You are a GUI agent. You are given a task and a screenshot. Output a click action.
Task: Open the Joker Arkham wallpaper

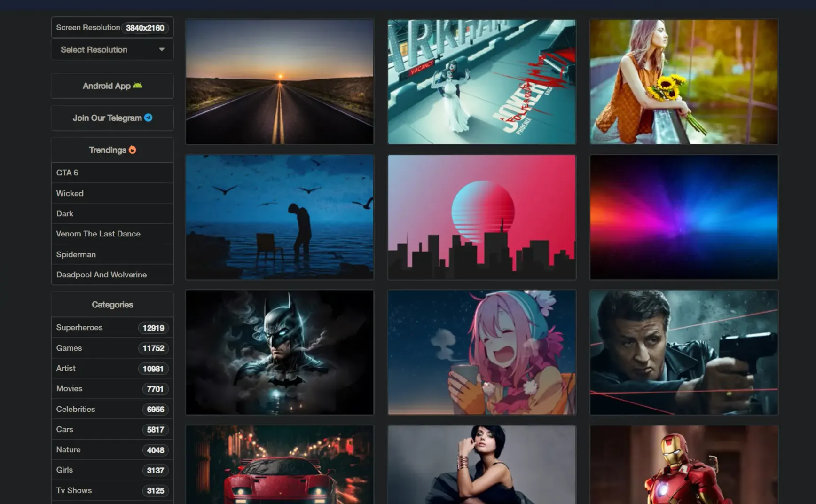tap(482, 82)
